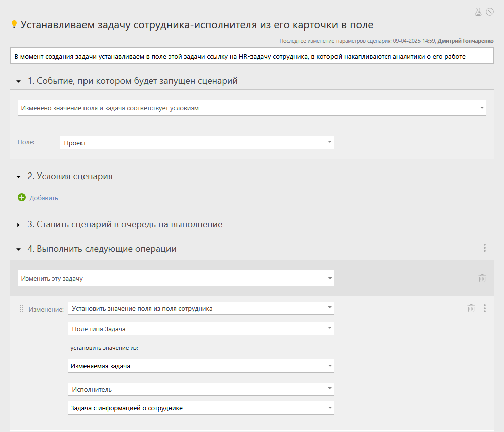Click the Добавить link to add a condition
The width and height of the screenshot is (504, 432).
pos(44,198)
